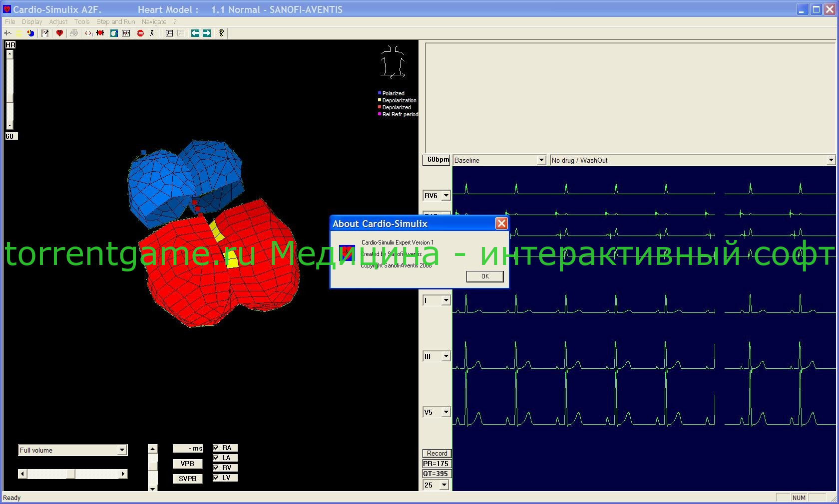This screenshot has width=839, height=504.
Task: Open the Adjust menu
Action: (58, 22)
